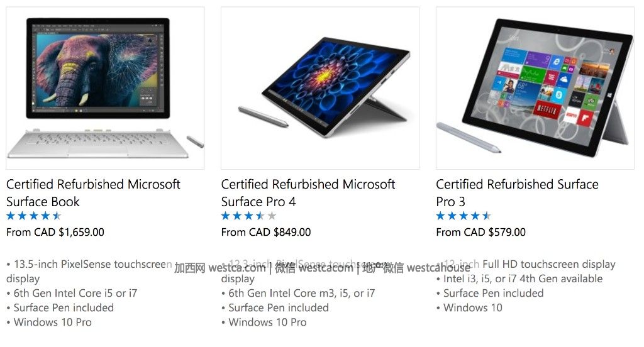
Task: Click the first blue star under Surface Pro 4
Action: click(226, 216)
